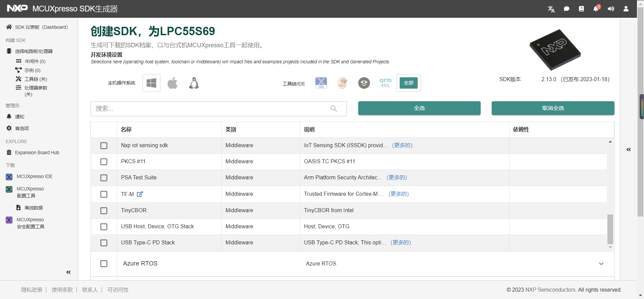Open the user account icon
The height and width of the screenshot is (299, 644).
[x=626, y=9]
